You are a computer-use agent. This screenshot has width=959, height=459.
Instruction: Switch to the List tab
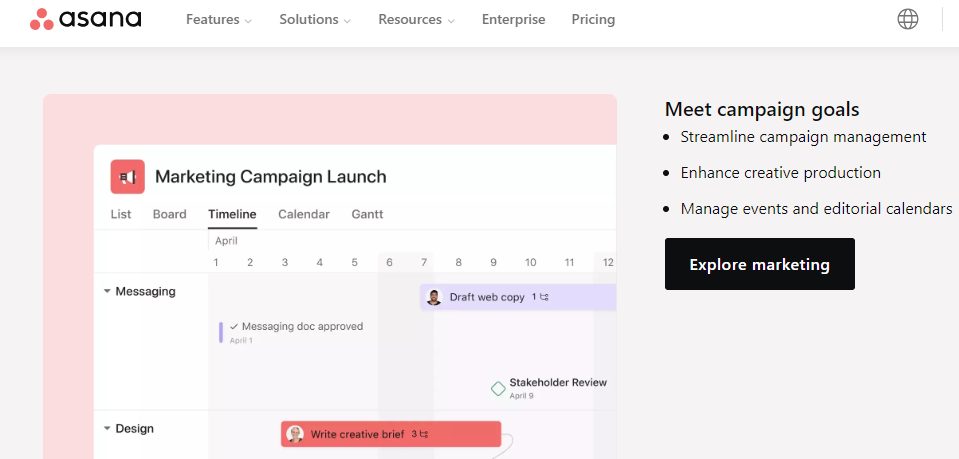point(120,214)
